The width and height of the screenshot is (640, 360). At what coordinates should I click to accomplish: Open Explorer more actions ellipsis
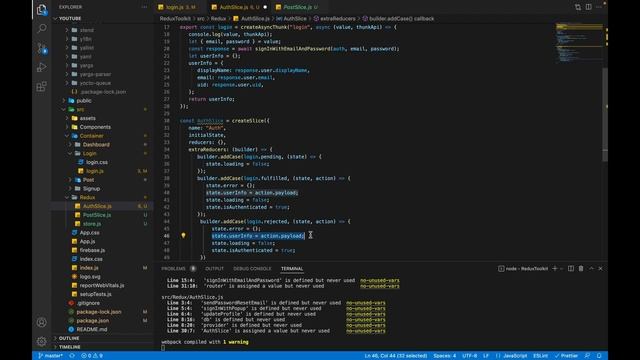pyautogui.click(x=144, y=7)
